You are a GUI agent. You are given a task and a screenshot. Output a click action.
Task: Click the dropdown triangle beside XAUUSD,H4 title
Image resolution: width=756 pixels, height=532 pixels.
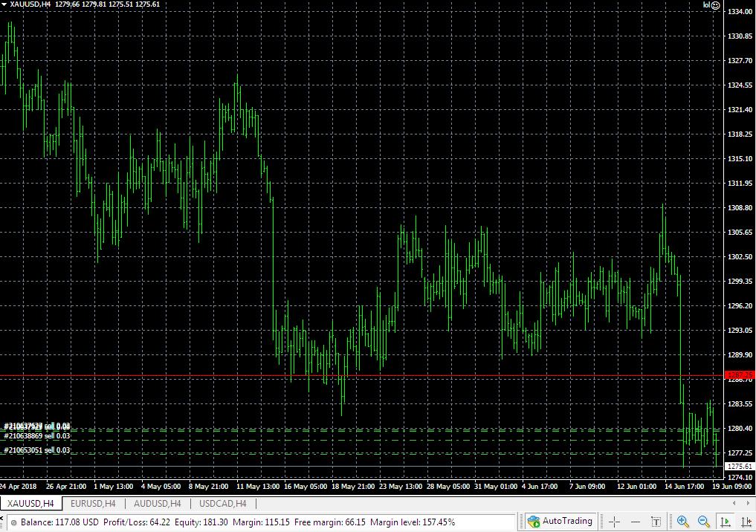tap(4, 4)
